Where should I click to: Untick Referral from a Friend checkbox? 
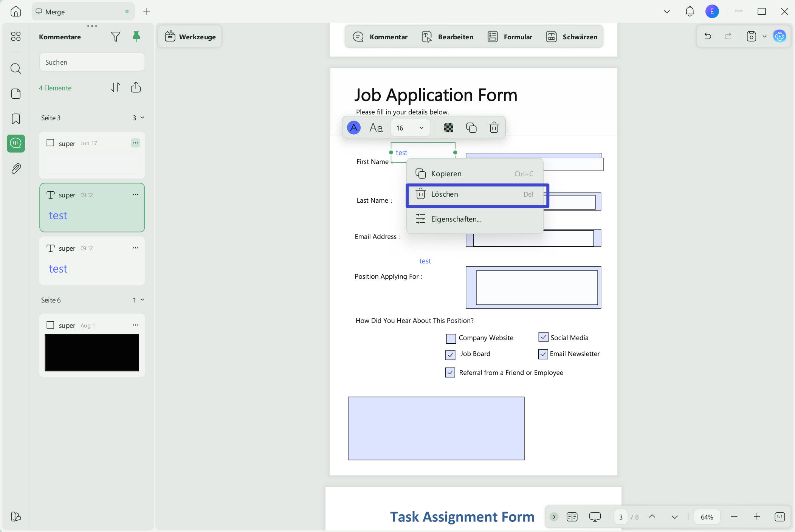coord(450,372)
